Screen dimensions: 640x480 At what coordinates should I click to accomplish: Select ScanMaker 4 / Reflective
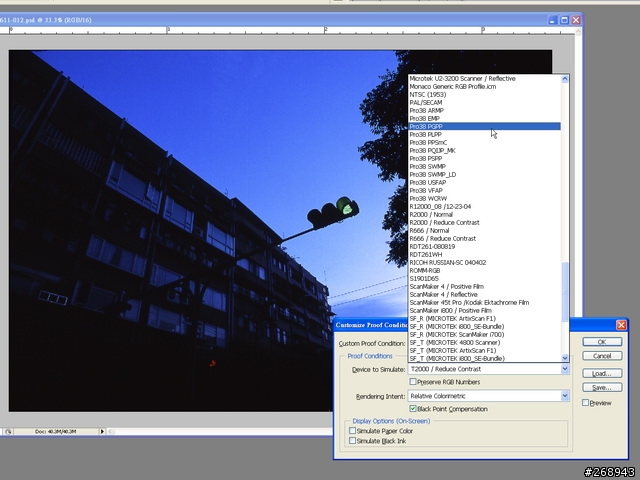484,294
